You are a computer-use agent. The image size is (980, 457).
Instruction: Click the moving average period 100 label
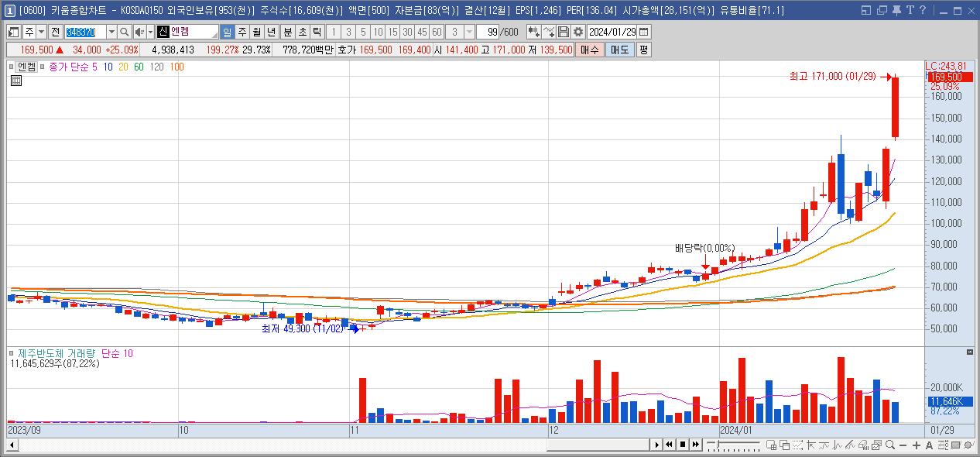click(176, 67)
